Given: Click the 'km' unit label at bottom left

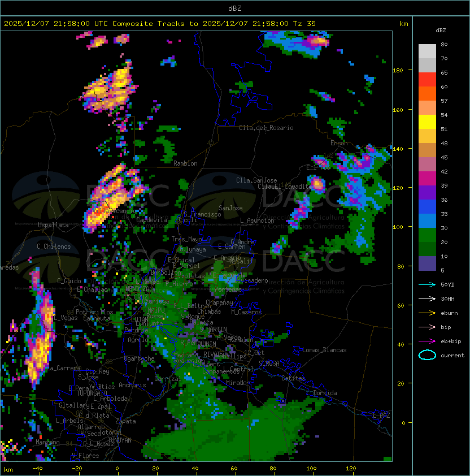Looking at the screenshot, I should 8,470.
